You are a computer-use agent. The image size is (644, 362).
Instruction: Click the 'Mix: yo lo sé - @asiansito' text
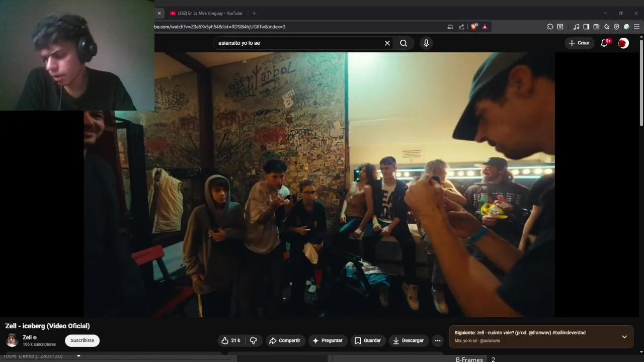coord(477,341)
